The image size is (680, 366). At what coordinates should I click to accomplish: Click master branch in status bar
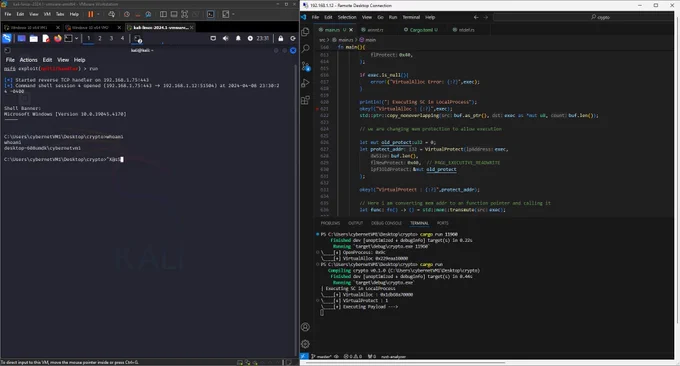tap(321, 356)
